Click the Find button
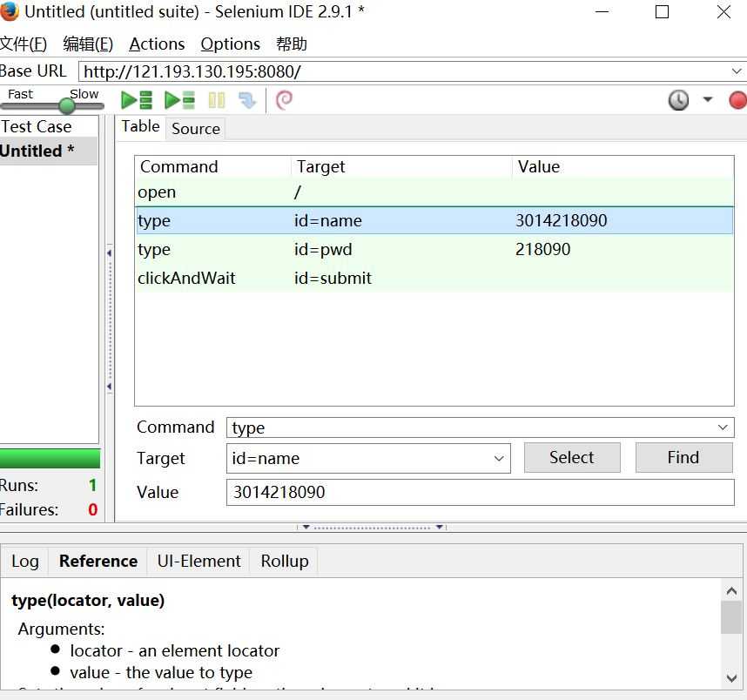Viewport: 747px width, 700px height. pos(683,457)
